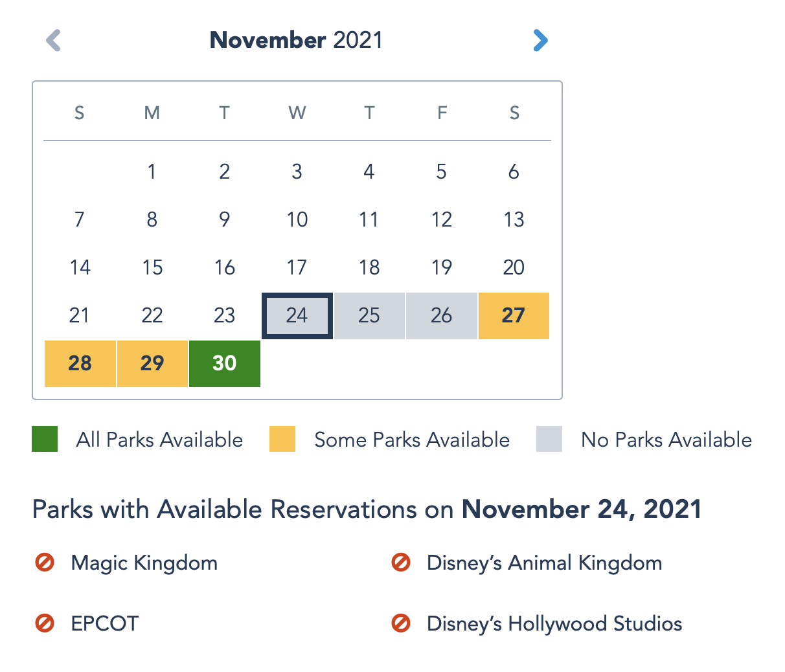Image resolution: width=785 pixels, height=672 pixels.
Task: Select the highlighted November 24 date
Action: 297,315
